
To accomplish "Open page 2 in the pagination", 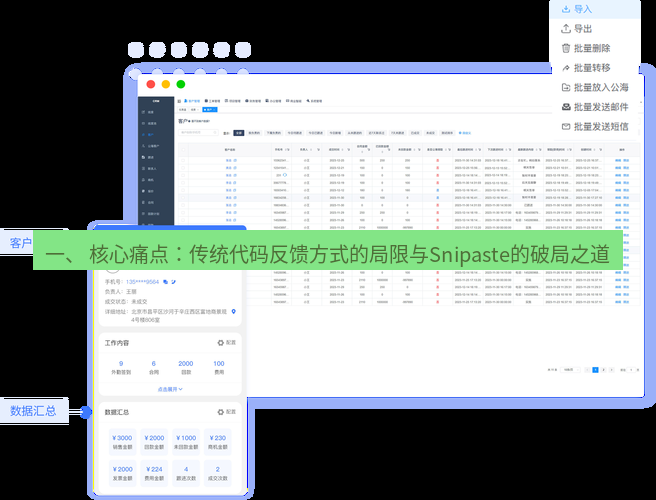I will point(604,370).
